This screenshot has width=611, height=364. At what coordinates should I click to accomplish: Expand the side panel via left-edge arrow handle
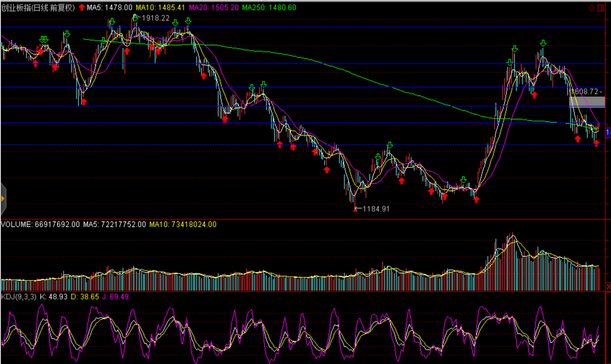click(x=3, y=199)
